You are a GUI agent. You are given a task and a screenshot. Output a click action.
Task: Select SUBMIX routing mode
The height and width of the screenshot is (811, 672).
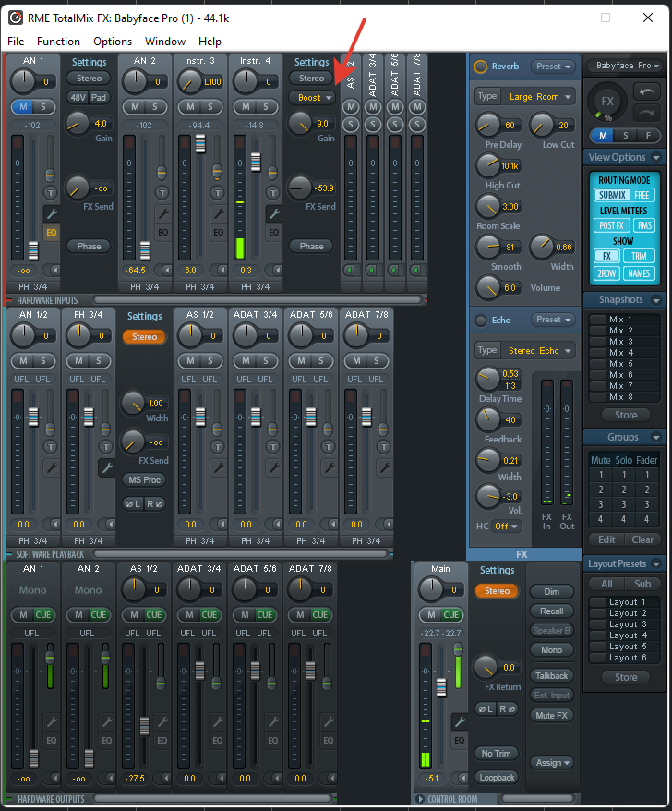[612, 195]
